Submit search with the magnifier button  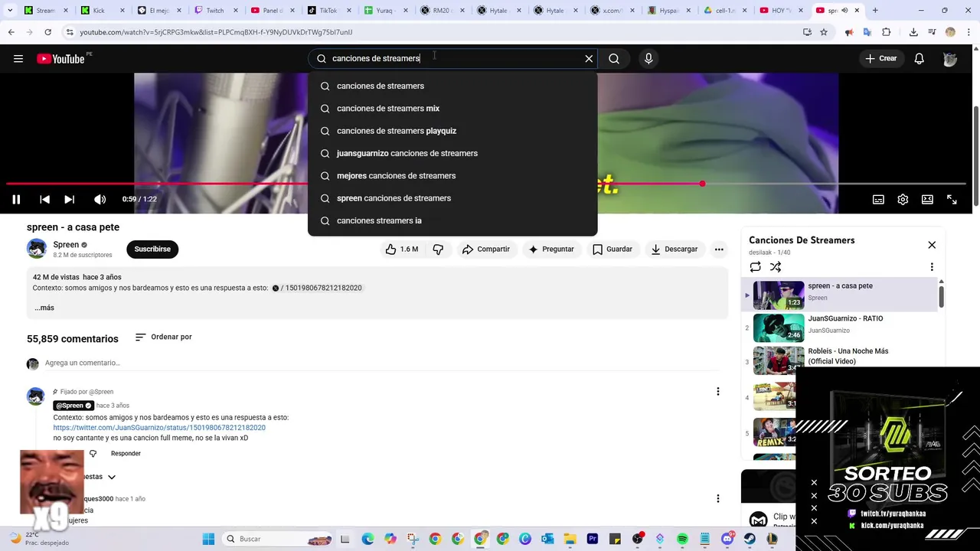pyautogui.click(x=614, y=59)
